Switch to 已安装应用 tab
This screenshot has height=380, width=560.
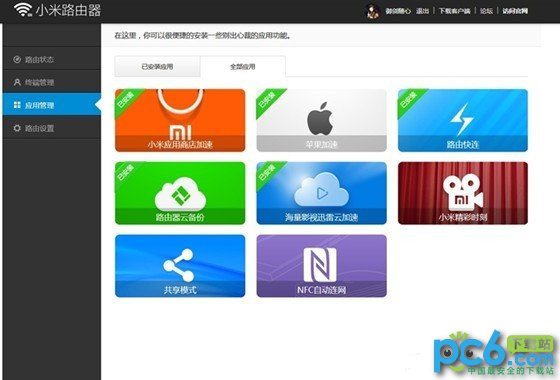click(157, 66)
